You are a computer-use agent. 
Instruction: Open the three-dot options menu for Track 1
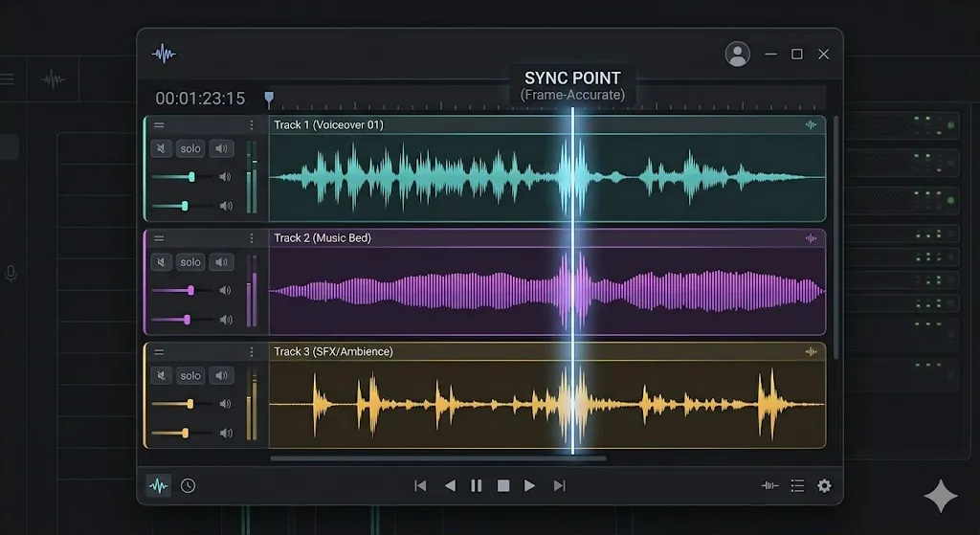[x=252, y=125]
